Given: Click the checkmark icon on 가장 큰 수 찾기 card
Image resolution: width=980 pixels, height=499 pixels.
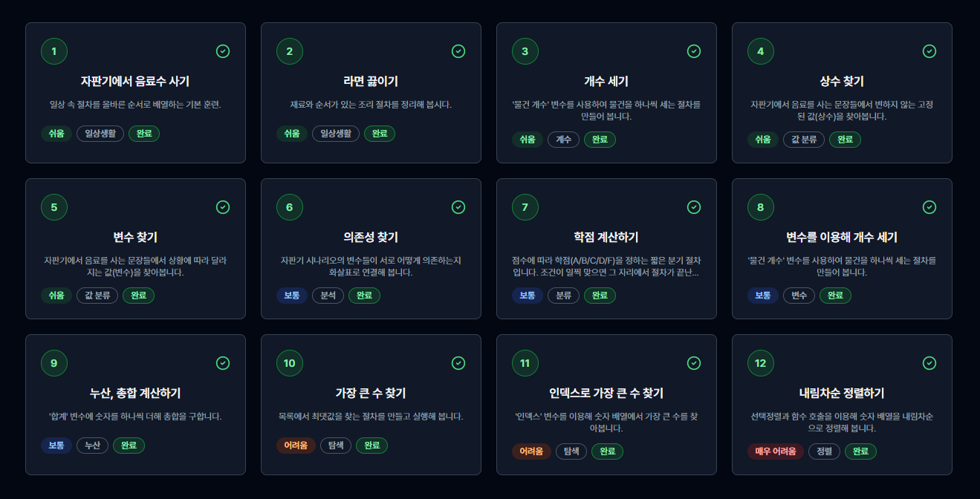Looking at the screenshot, I should 458,363.
